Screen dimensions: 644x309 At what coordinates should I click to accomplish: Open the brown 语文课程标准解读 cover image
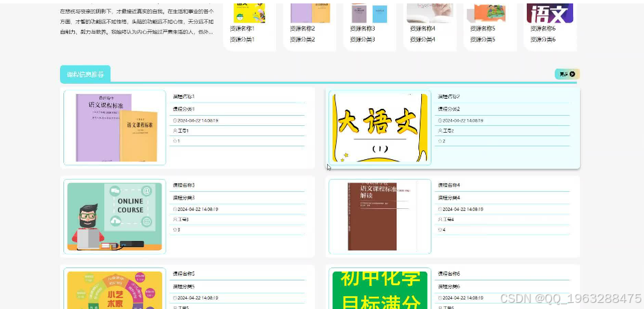click(380, 216)
